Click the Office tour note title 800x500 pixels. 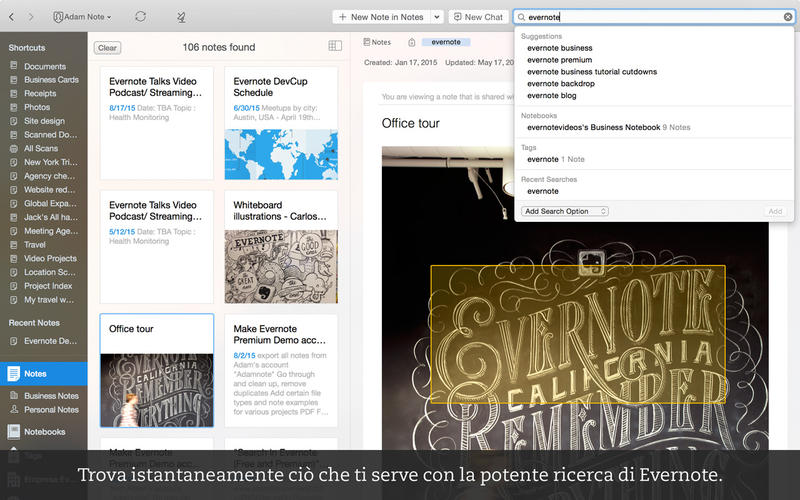[411, 123]
